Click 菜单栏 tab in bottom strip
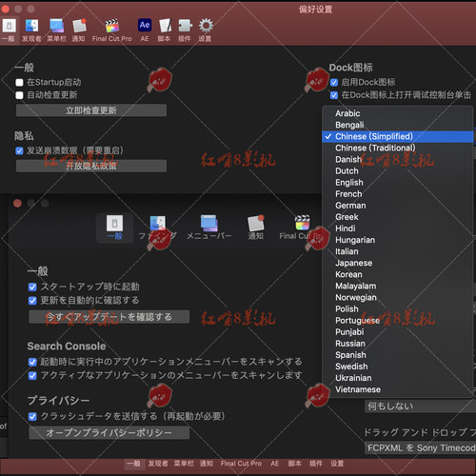Image resolution: width=476 pixels, height=476 pixels. tap(184, 464)
